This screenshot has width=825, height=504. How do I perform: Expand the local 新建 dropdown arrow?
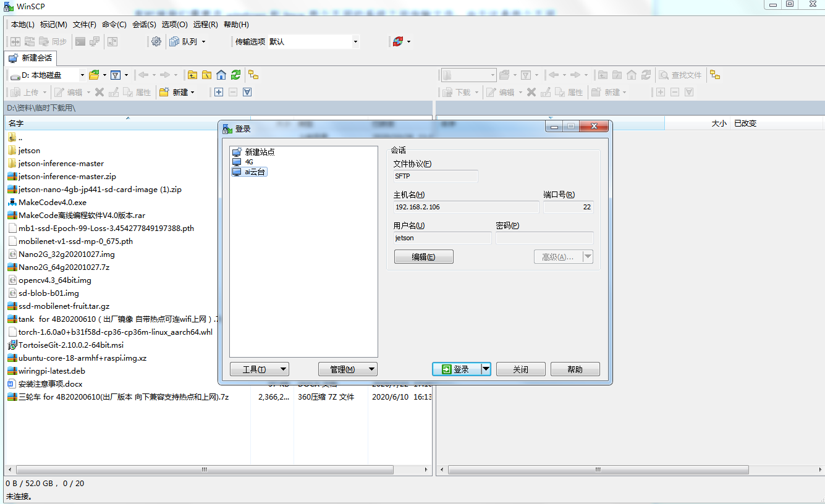click(x=192, y=92)
